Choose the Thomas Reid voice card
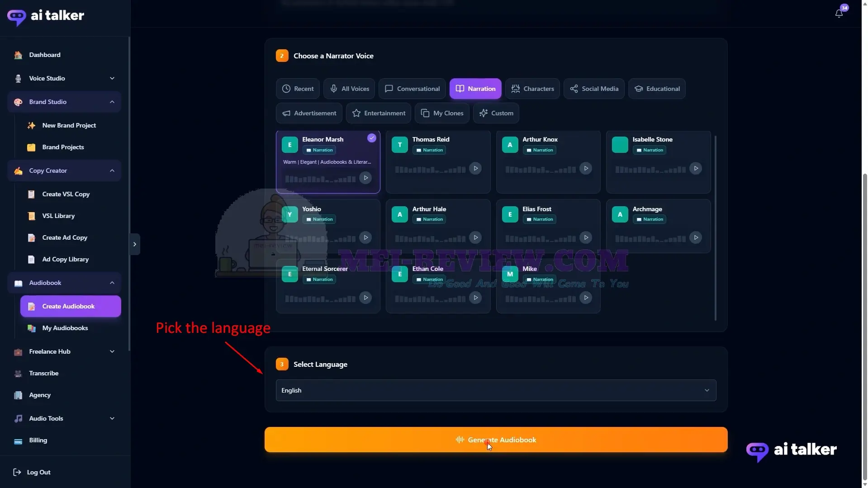 pos(438,162)
